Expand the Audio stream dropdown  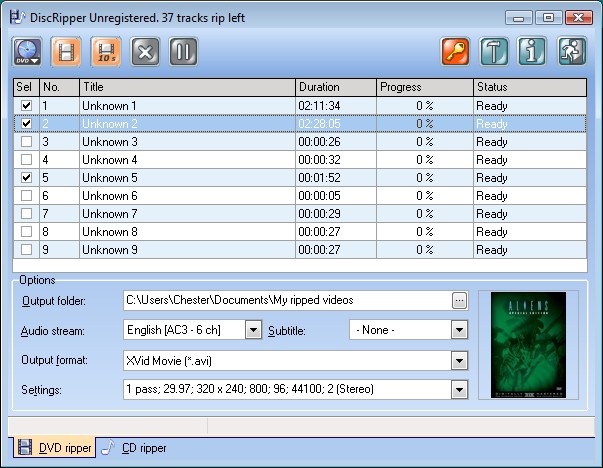click(252, 330)
